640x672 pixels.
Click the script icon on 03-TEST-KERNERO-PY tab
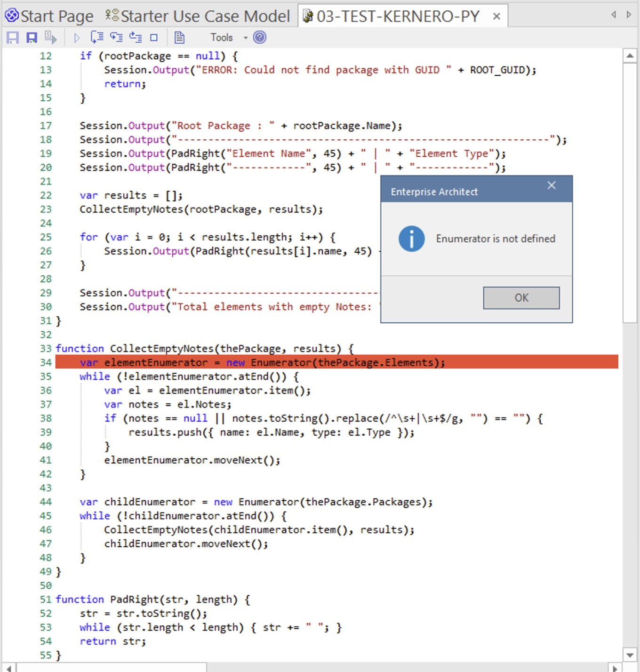(x=308, y=16)
